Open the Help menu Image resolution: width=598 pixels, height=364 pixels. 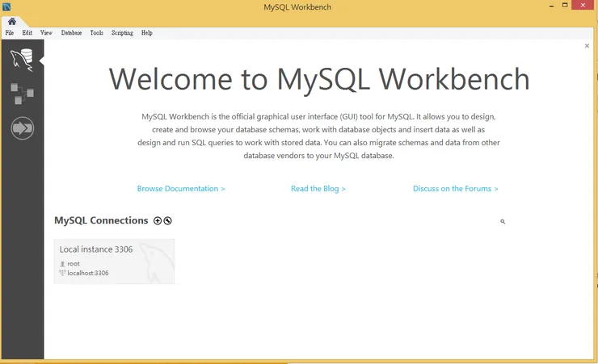[x=146, y=33]
